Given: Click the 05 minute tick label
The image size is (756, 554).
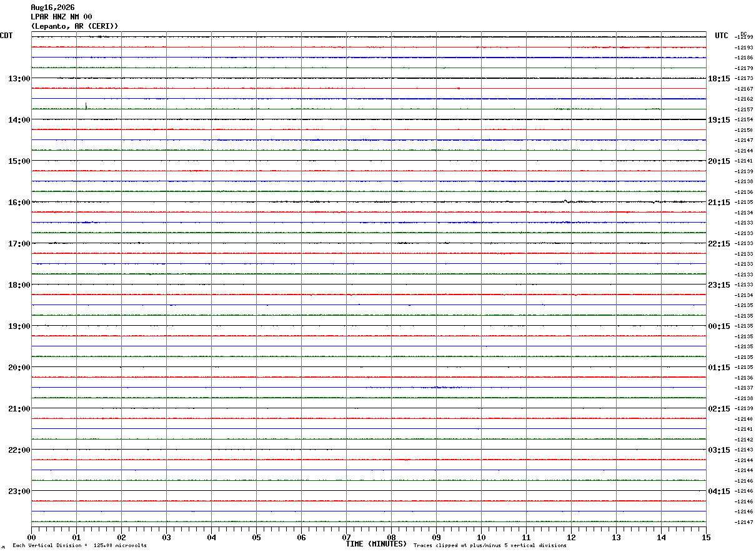Looking at the screenshot, I should coord(256,537).
